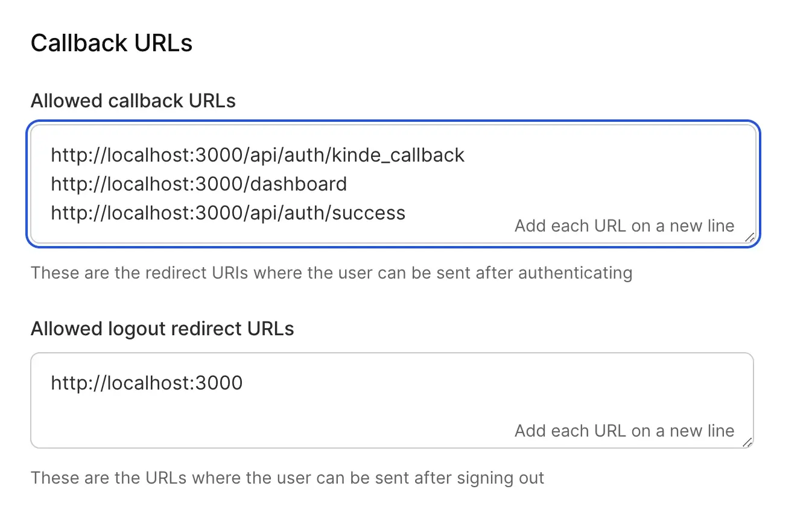Viewport: 812px width, 521px height.
Task: Click the "Callback URLs" section heading
Action: [x=112, y=43]
